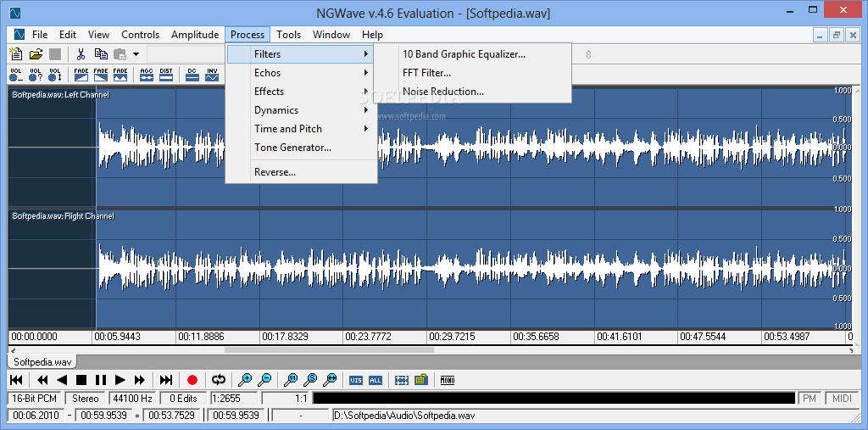This screenshot has width=868, height=430.
Task: Open the Edit menu
Action: click(x=68, y=35)
